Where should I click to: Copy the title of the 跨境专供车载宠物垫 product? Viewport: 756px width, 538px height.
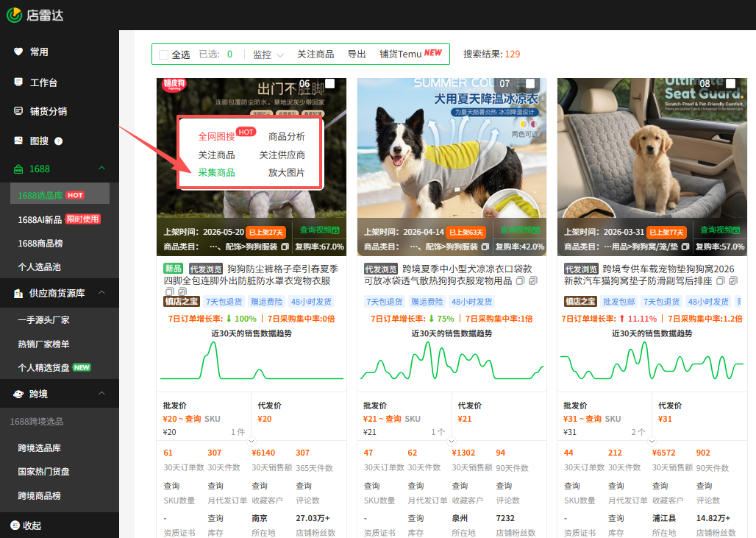coord(720,281)
